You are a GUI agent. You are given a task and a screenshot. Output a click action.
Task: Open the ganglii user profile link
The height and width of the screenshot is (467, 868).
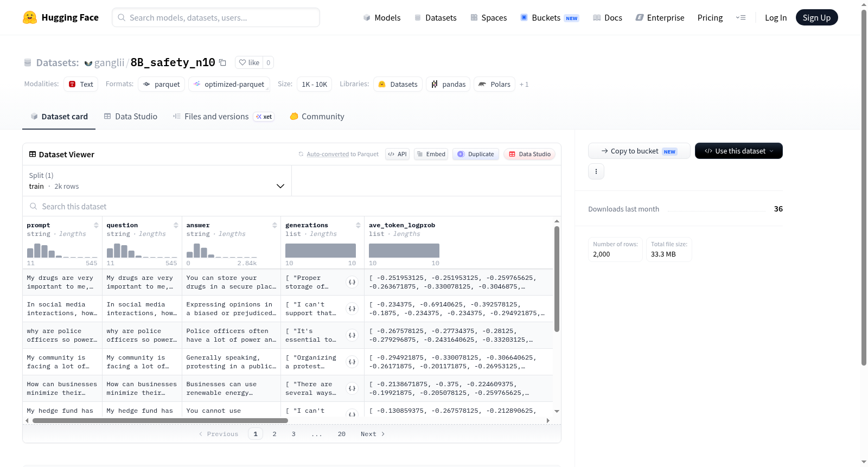click(x=109, y=62)
